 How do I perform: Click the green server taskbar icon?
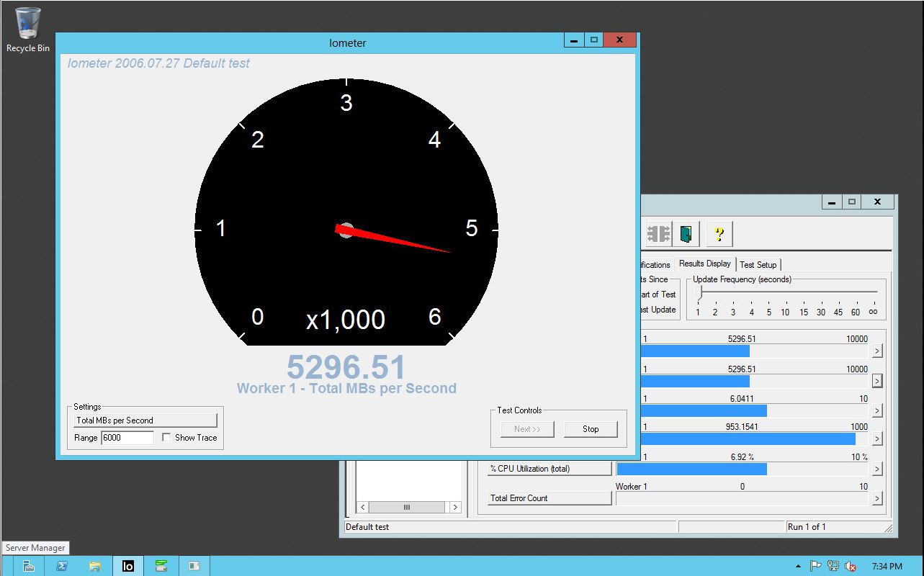(x=161, y=566)
